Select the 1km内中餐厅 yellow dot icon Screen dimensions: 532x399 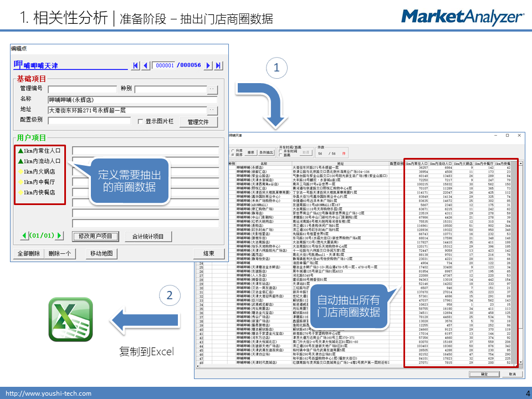point(21,182)
